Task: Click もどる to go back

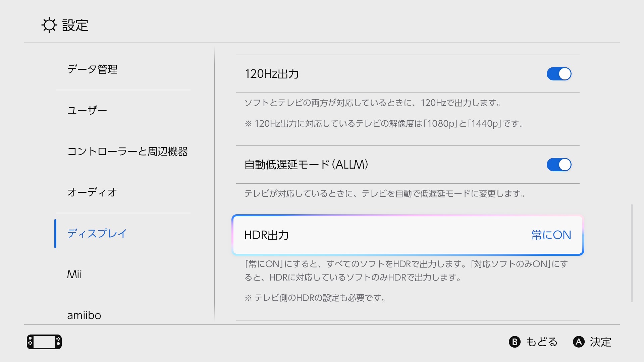Action: (x=542, y=342)
